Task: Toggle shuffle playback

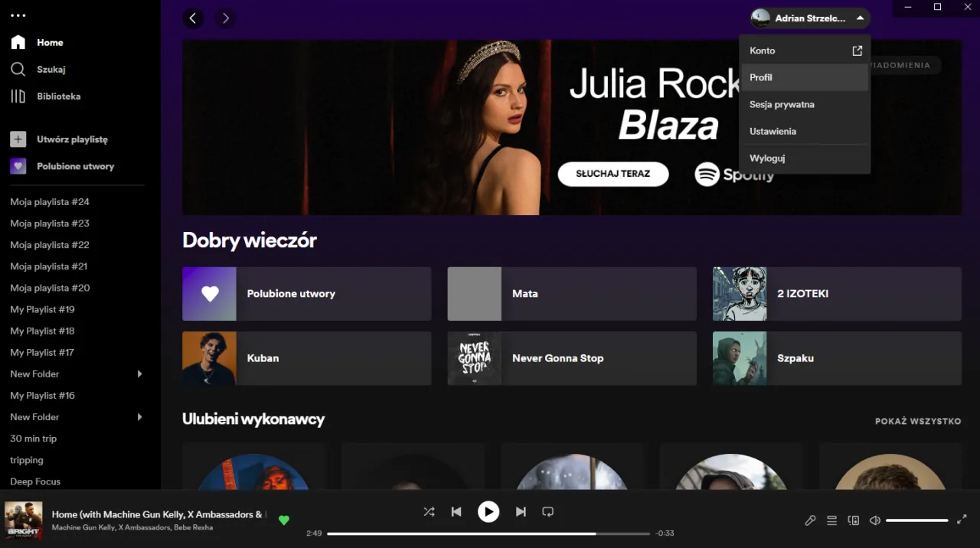Action: pos(429,511)
